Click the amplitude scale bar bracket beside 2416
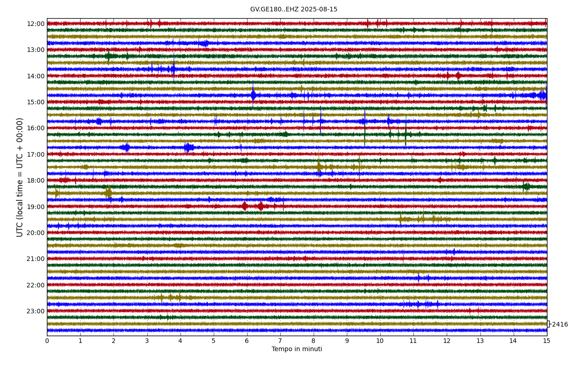Viewport: 588px width, 373px height. pyautogui.click(x=548, y=324)
